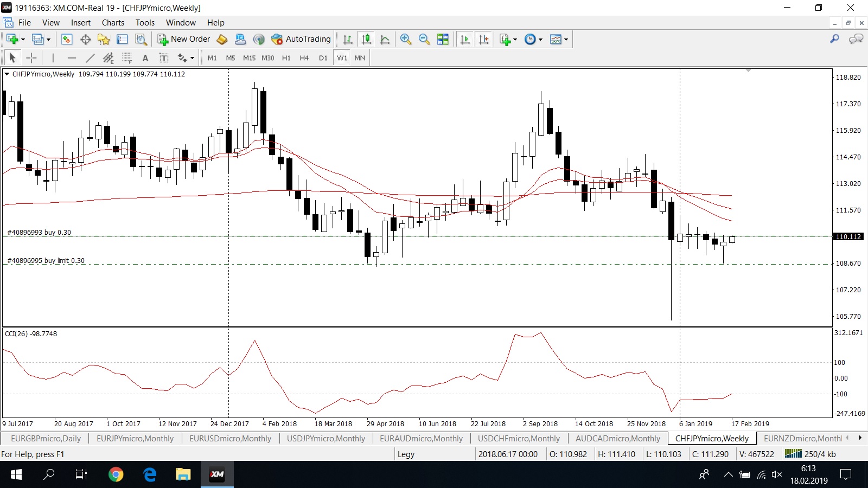Image resolution: width=868 pixels, height=488 pixels.
Task: Open the Profiles icon
Action: click(37, 39)
